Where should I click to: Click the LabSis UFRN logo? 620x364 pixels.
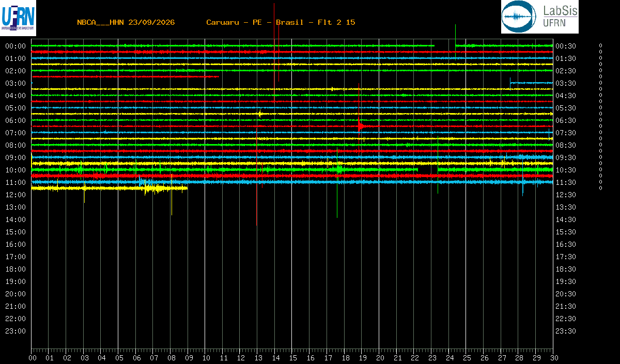[x=539, y=17]
